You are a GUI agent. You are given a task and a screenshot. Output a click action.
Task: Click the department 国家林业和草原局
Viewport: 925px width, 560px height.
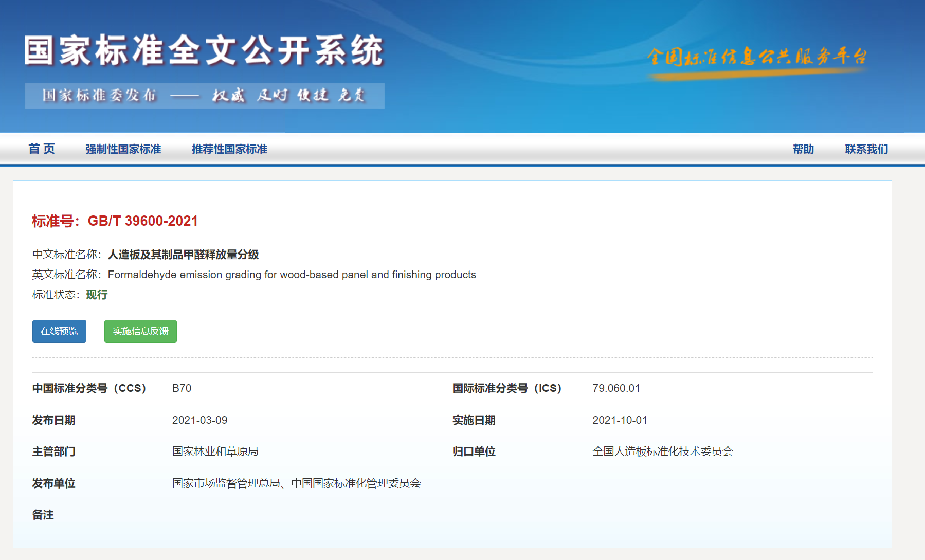point(215,451)
